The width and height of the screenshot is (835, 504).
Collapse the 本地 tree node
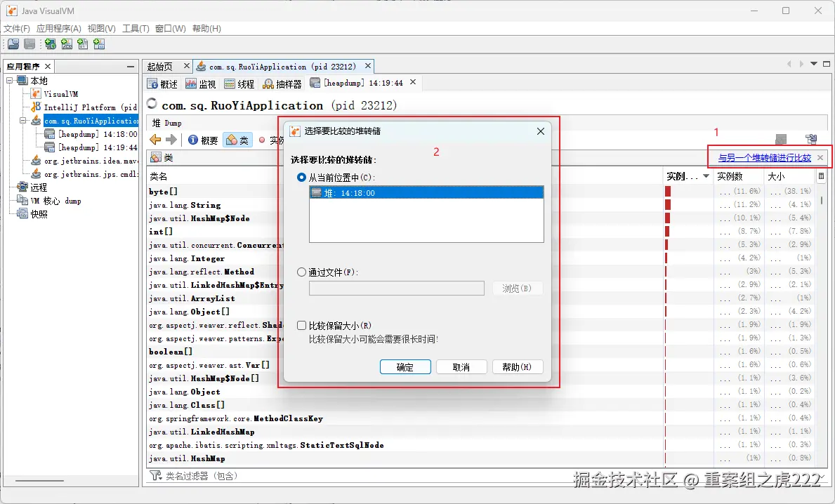pos(10,80)
